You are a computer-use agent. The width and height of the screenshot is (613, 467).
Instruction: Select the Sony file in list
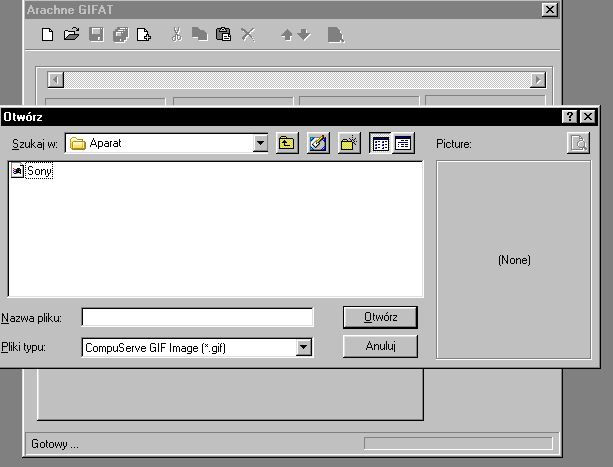pyautogui.click(x=39, y=171)
